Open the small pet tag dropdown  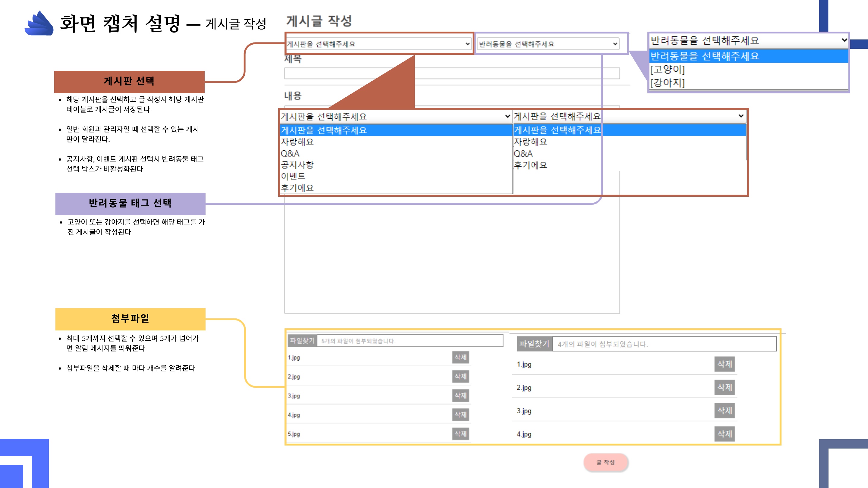point(548,44)
